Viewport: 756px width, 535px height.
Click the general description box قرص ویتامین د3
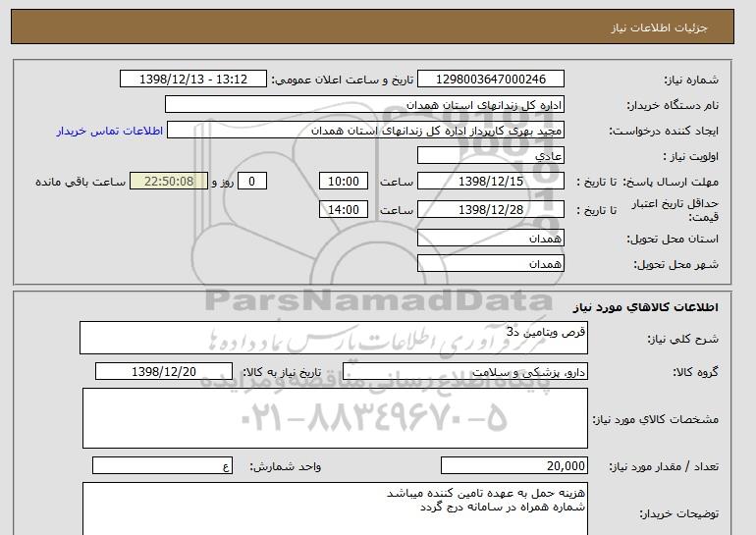click(x=334, y=338)
